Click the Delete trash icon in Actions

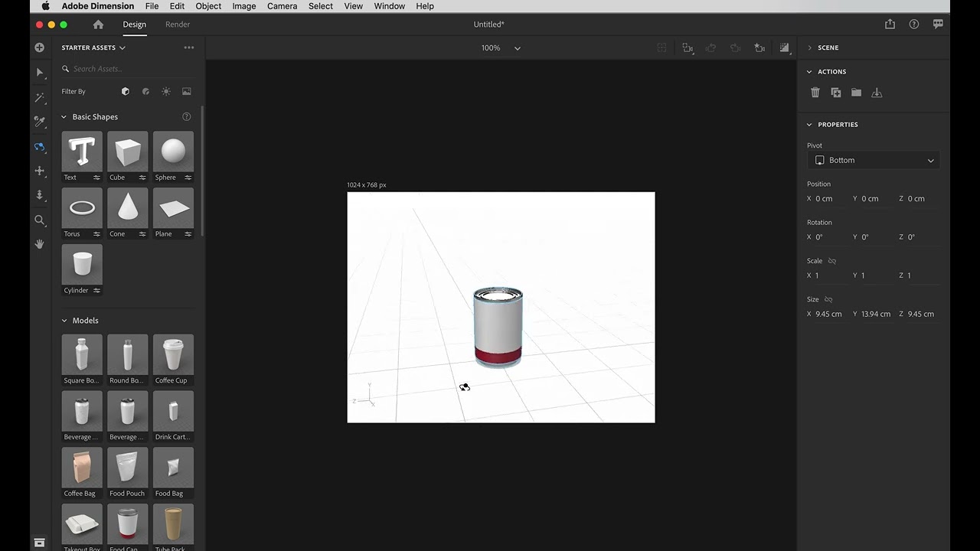[x=815, y=93]
